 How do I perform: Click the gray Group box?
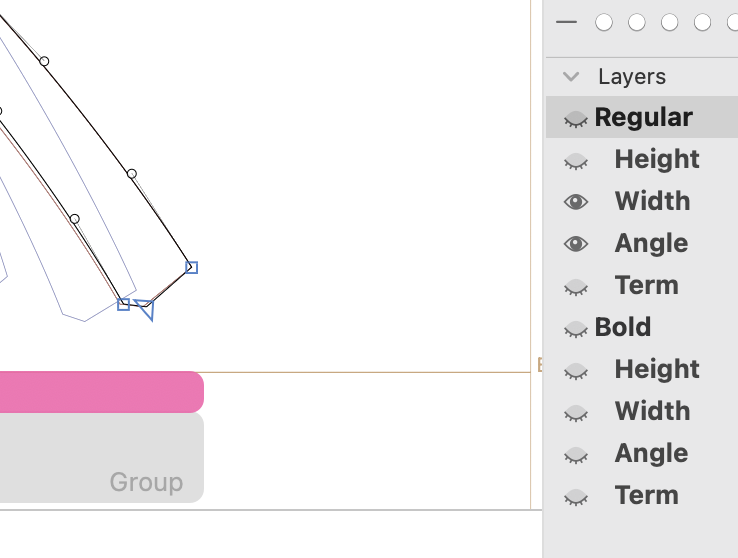pyautogui.click(x=100, y=458)
